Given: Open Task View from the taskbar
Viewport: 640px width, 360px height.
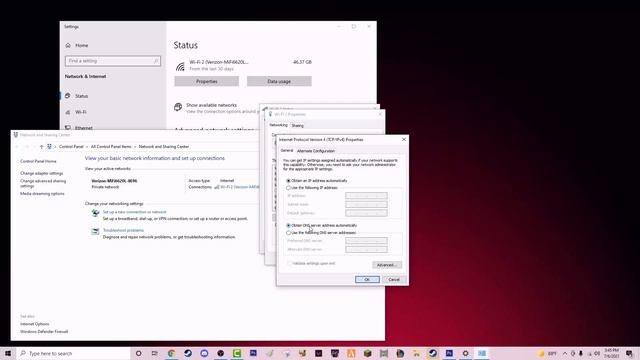Looking at the screenshot, I should point(154,353).
